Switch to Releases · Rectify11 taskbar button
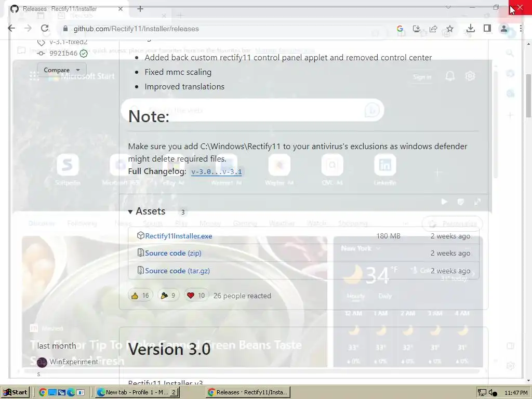This screenshot has width=532, height=399. pyautogui.click(x=248, y=392)
